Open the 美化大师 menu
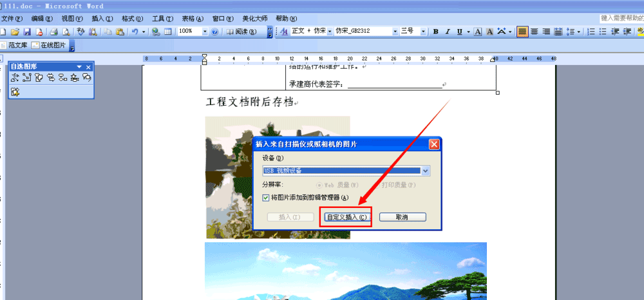This screenshot has width=644, height=300. click(254, 19)
